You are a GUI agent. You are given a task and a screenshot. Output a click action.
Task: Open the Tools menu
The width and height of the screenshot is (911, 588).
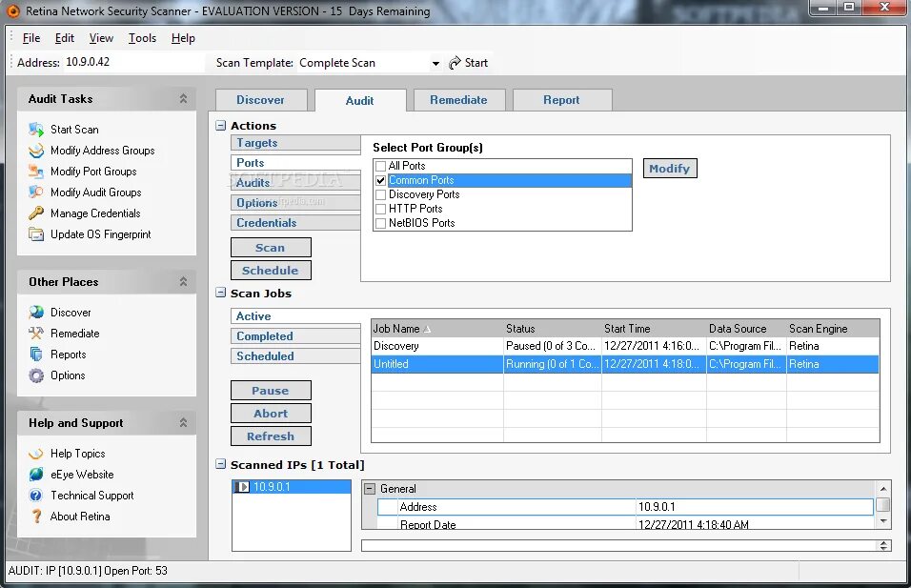(142, 38)
